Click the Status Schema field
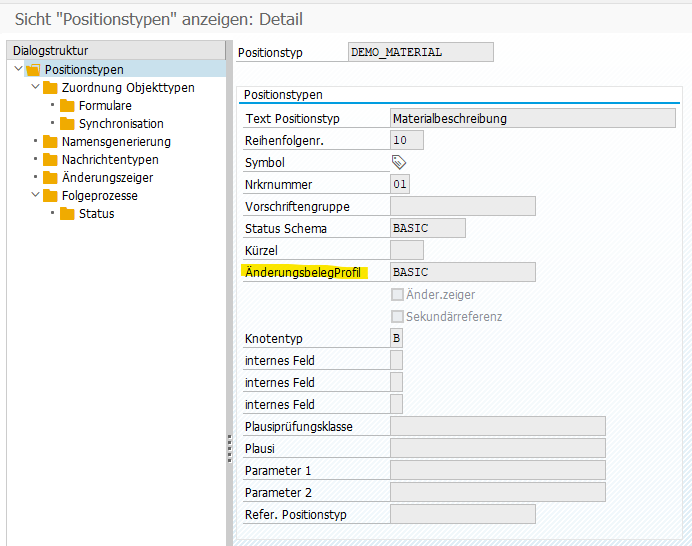692x546 pixels. [428, 228]
